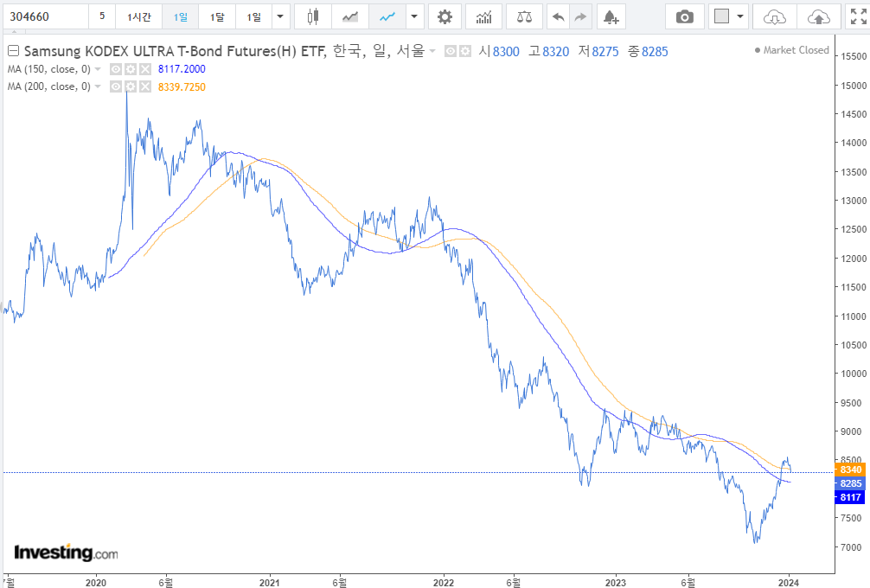This screenshot has width=870, height=588.
Task: Hide the MA 200 indicator eye icon
Action: [x=115, y=87]
